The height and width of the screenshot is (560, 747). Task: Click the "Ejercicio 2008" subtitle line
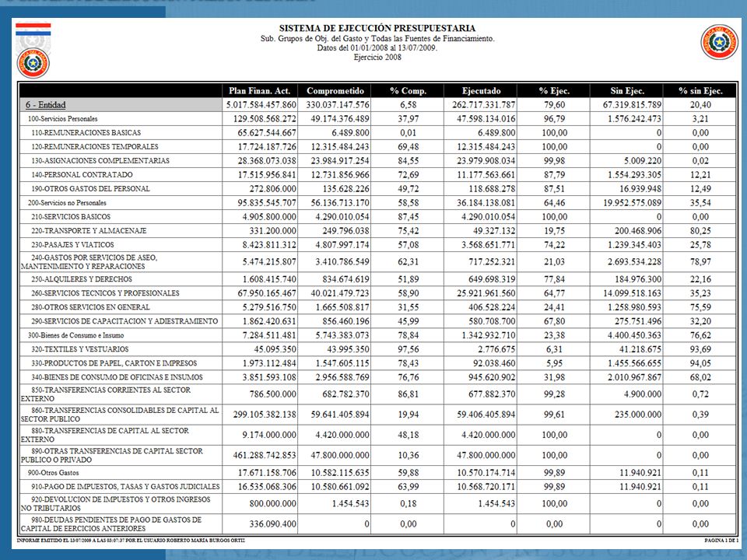377,57
